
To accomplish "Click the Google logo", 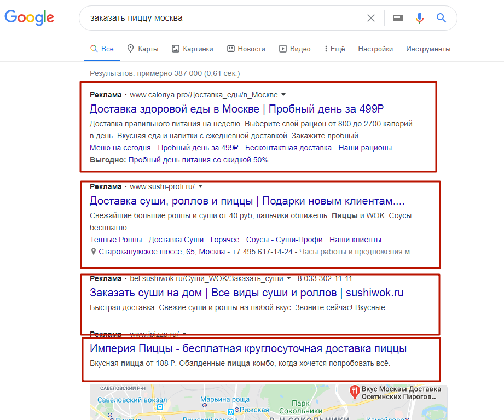I will click(x=29, y=18).
